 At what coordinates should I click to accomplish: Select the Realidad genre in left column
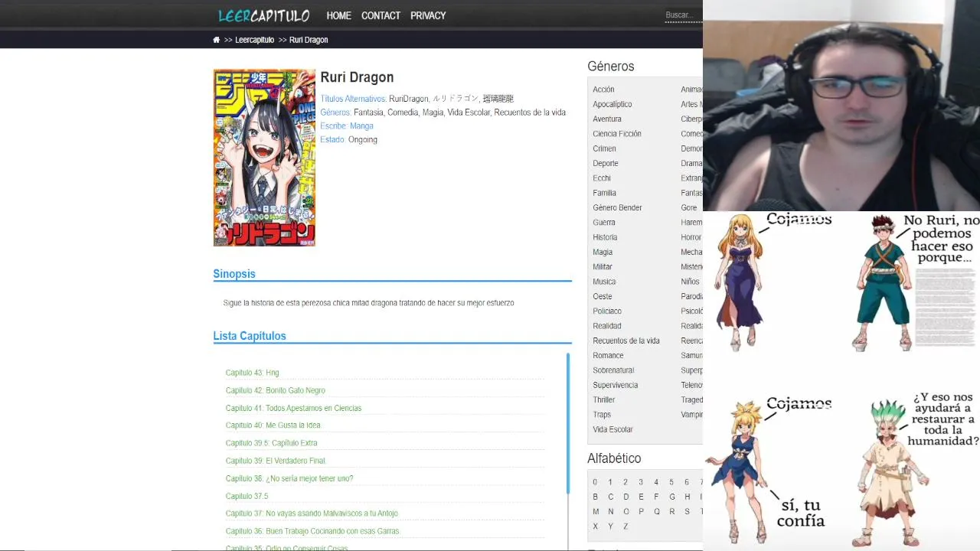point(607,326)
